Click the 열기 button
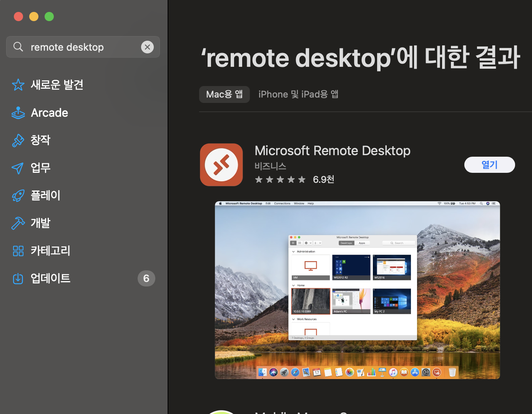Image resolution: width=532 pixels, height=414 pixels. [x=490, y=165]
